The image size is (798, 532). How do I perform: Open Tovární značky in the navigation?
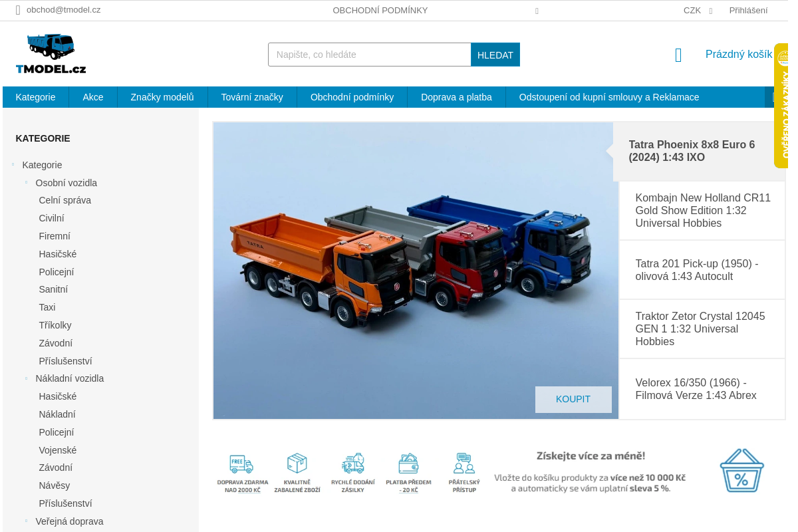coord(252,97)
